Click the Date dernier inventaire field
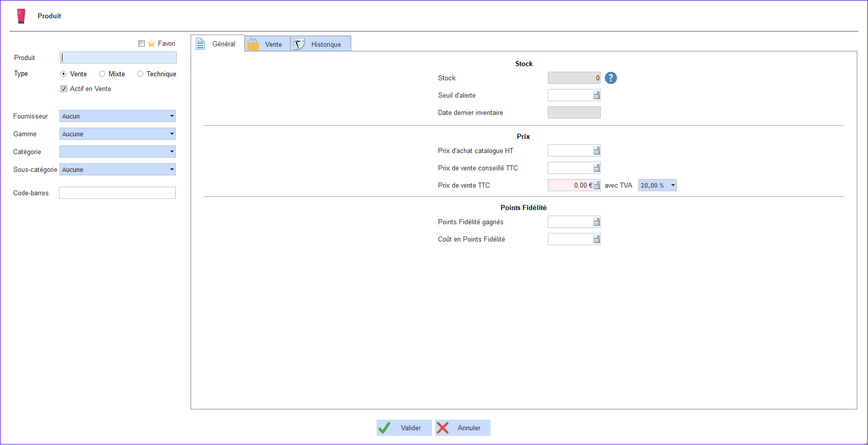The height and width of the screenshot is (445, 868). click(574, 112)
